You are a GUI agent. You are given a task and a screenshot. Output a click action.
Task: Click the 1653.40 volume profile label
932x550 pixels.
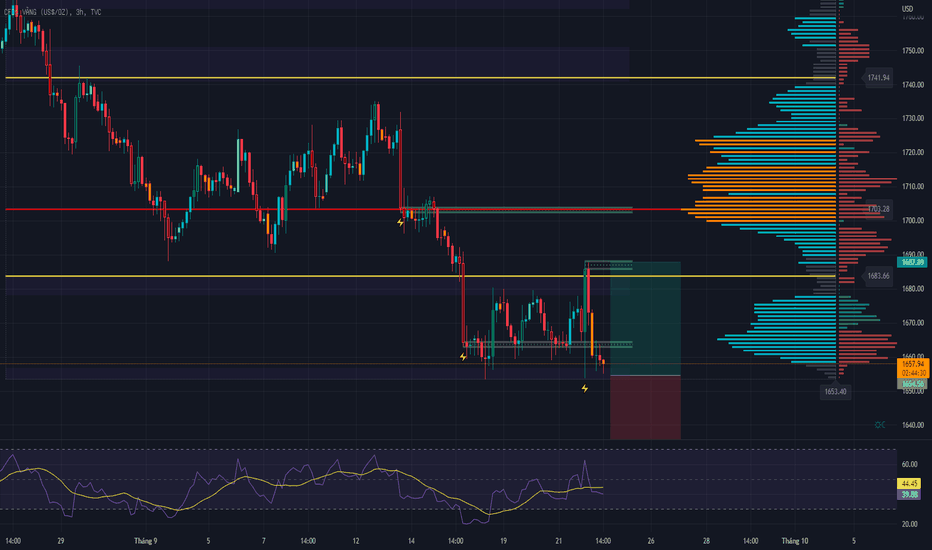coord(835,391)
